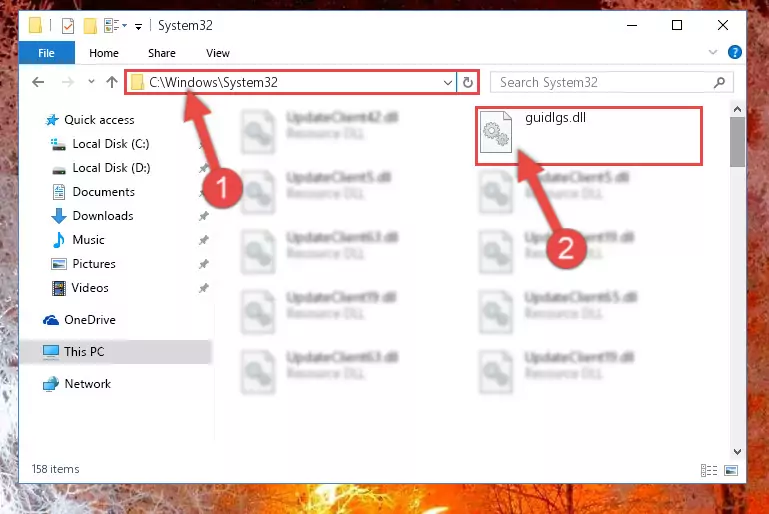Click the scrollbar up arrow
This screenshot has width=769, height=514.
tap(737, 109)
